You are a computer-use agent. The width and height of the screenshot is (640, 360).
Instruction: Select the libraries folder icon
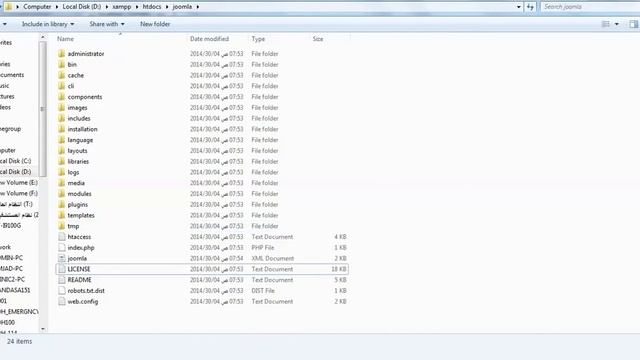(62, 162)
